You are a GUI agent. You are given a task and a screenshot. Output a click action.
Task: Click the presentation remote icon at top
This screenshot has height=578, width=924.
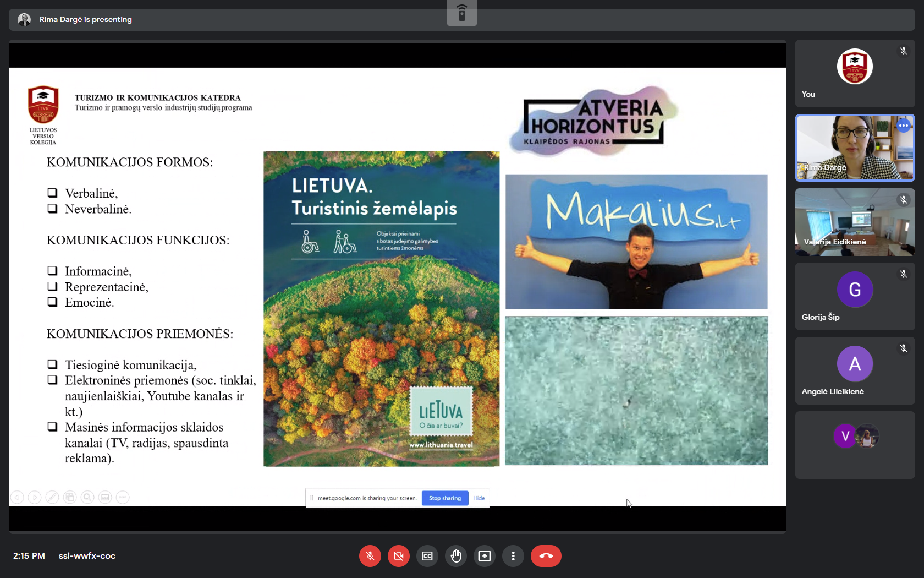point(462,12)
